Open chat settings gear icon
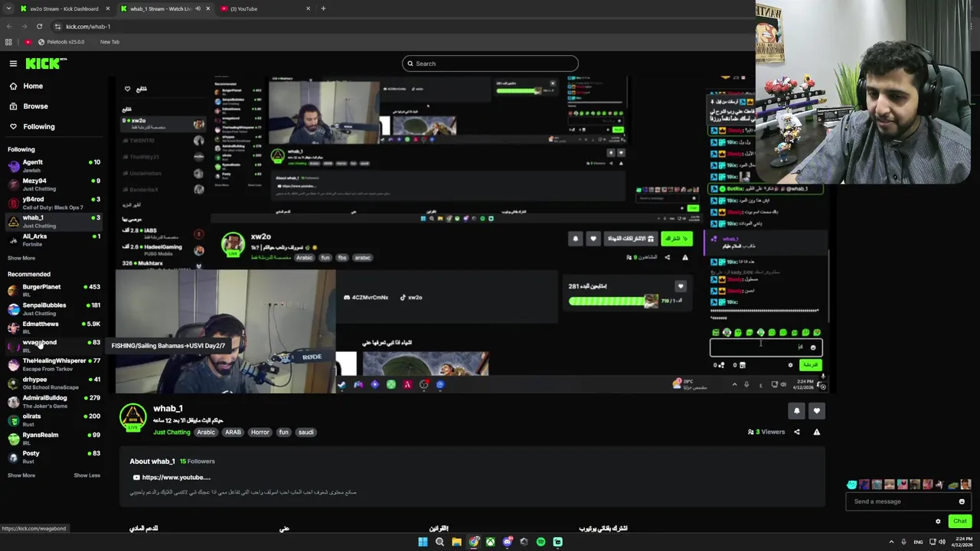 (938, 521)
